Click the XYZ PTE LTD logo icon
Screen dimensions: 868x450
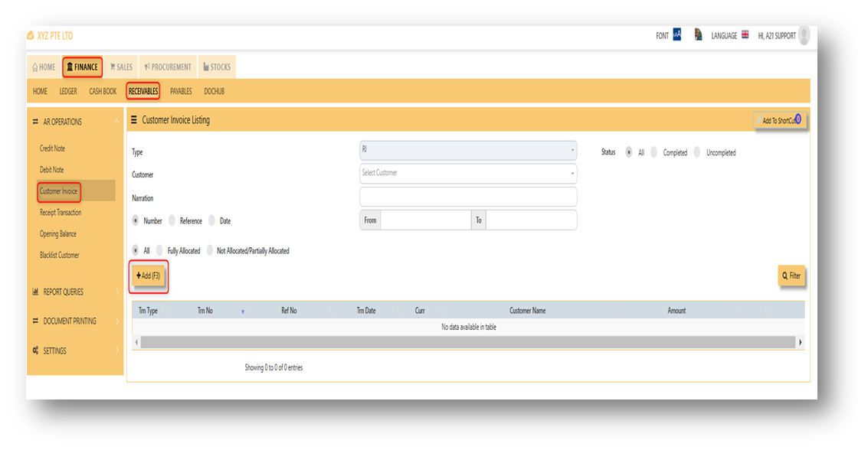31,36
